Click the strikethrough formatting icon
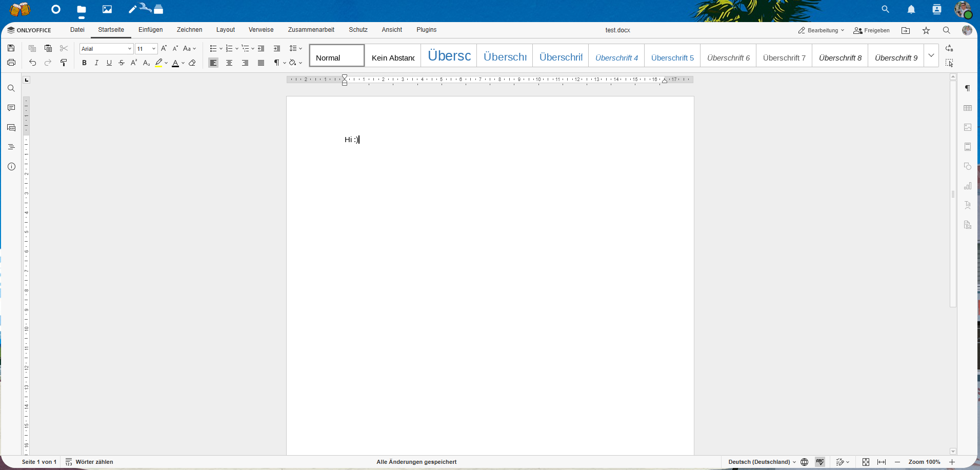 coord(122,63)
